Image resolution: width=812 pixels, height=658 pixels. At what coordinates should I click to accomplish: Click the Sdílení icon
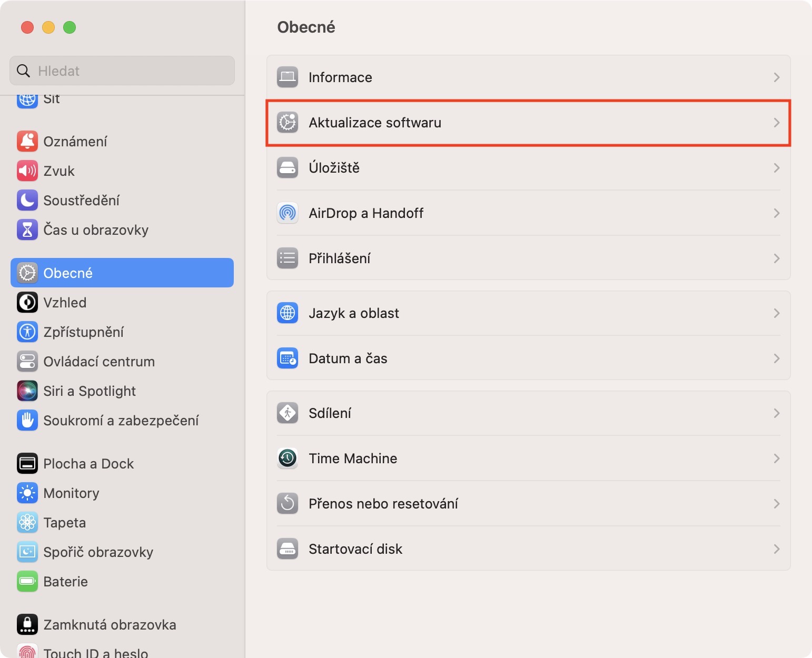pyautogui.click(x=288, y=413)
